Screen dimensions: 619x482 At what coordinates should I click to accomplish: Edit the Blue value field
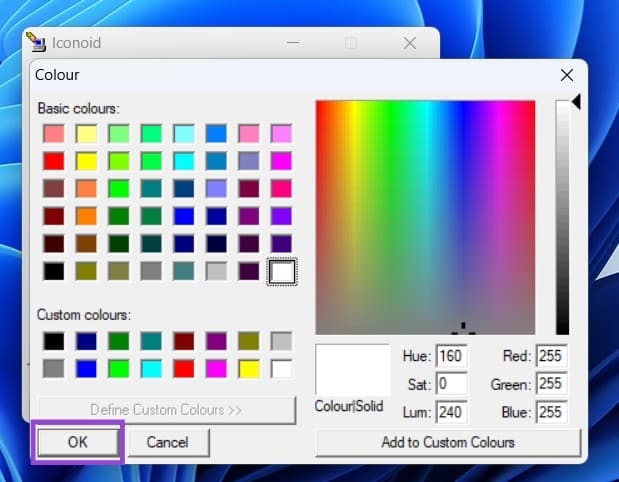click(551, 412)
